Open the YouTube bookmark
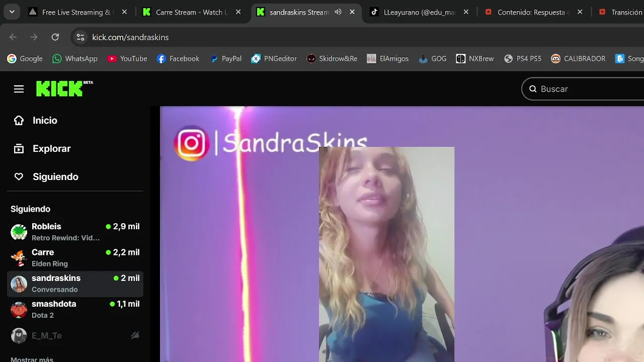The height and width of the screenshot is (362, 644). 127,59
